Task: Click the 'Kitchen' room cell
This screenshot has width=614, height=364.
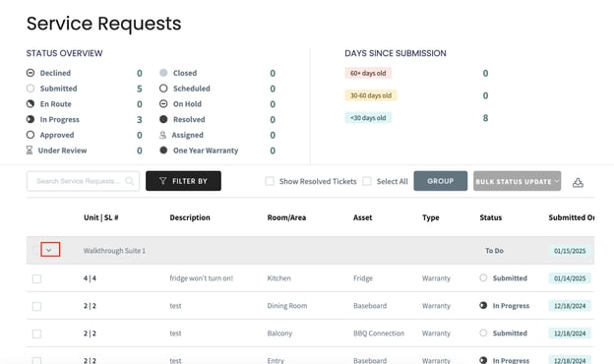Action: [x=278, y=278]
